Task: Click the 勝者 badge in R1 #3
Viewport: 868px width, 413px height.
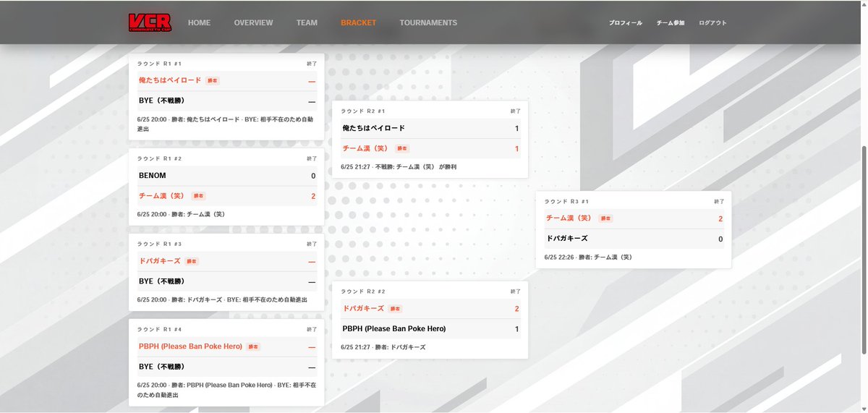Action: pyautogui.click(x=192, y=261)
